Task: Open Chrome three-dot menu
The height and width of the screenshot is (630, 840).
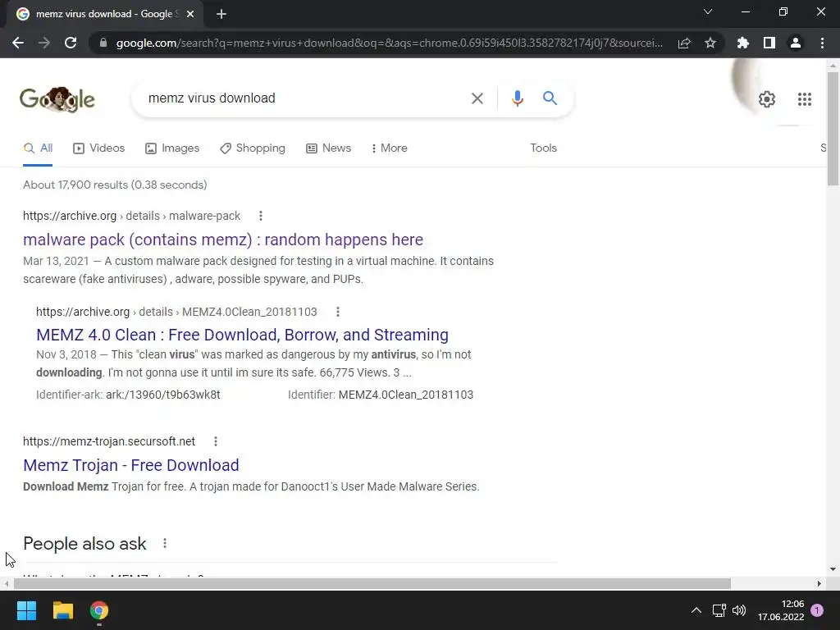Action: coord(822,43)
